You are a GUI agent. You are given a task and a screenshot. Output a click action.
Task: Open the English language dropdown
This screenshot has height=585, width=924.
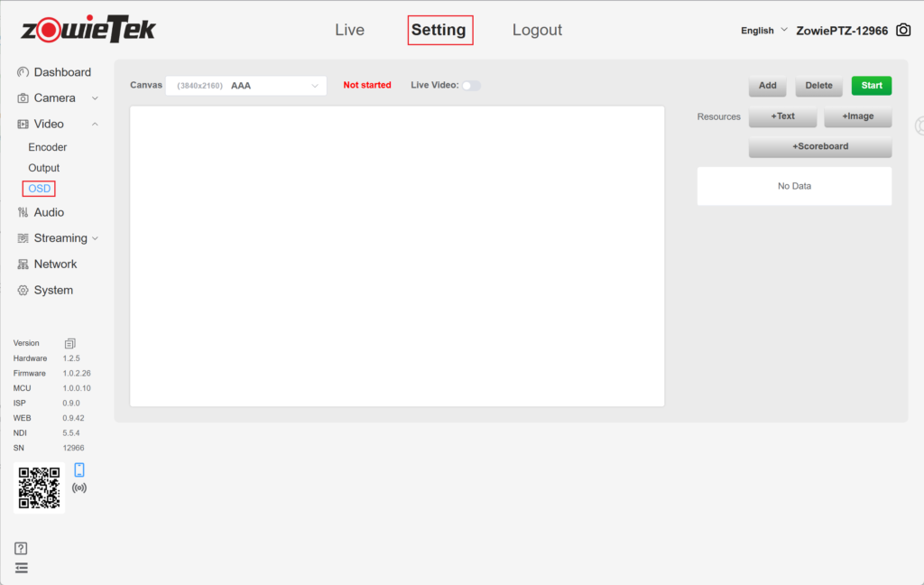[x=763, y=31]
